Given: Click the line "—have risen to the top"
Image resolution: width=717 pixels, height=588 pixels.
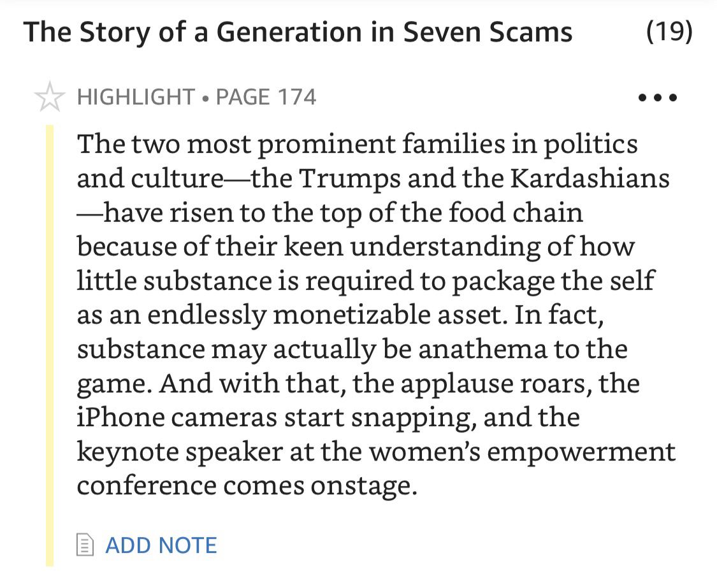Looking at the screenshot, I should pos(330,213).
